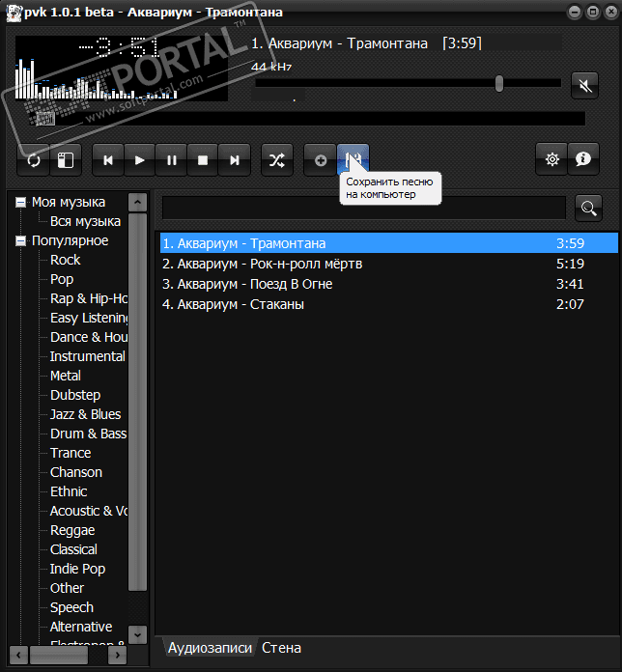Close the pvk player window

(x=611, y=12)
